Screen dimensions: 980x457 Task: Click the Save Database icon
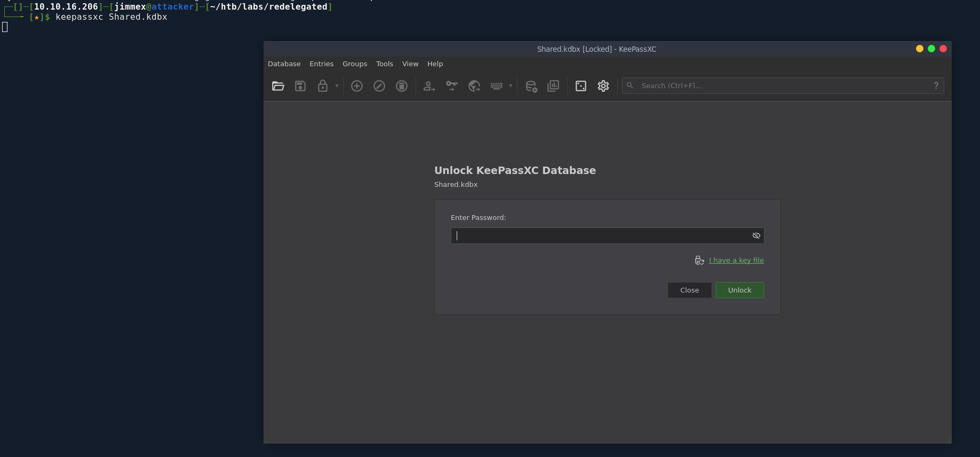300,86
